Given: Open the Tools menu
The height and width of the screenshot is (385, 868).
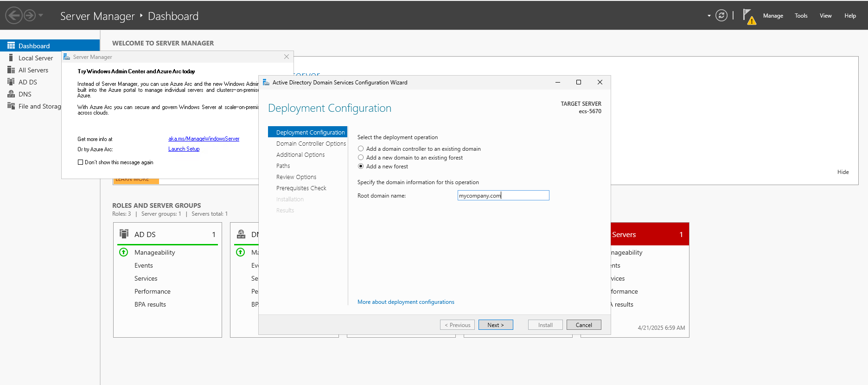Looking at the screenshot, I should click(801, 16).
